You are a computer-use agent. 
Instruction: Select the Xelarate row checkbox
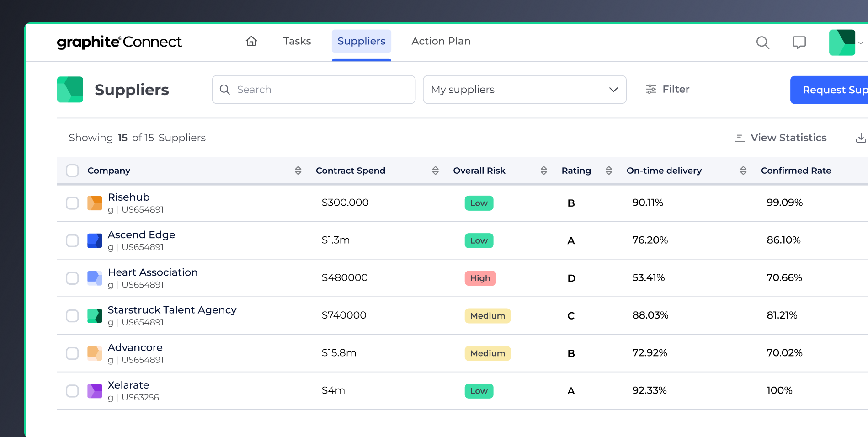point(72,391)
